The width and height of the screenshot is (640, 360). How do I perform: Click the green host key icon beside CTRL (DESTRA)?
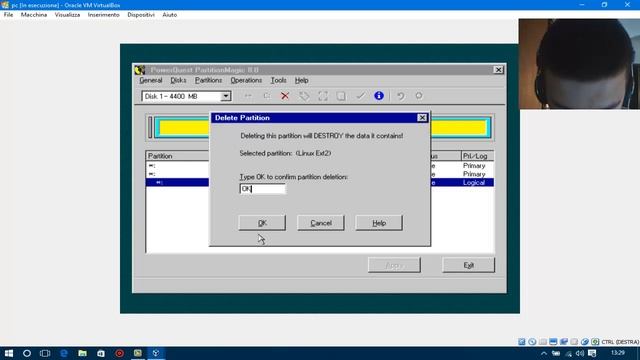595,342
